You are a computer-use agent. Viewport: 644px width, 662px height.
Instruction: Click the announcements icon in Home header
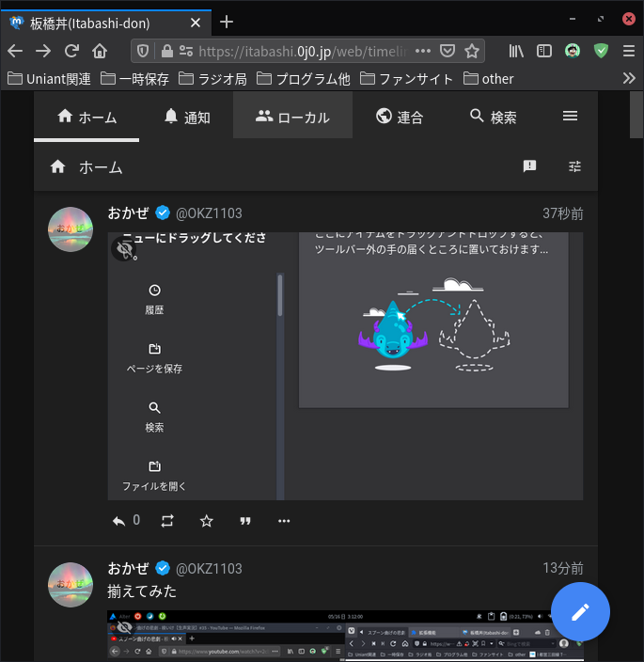[x=529, y=166]
